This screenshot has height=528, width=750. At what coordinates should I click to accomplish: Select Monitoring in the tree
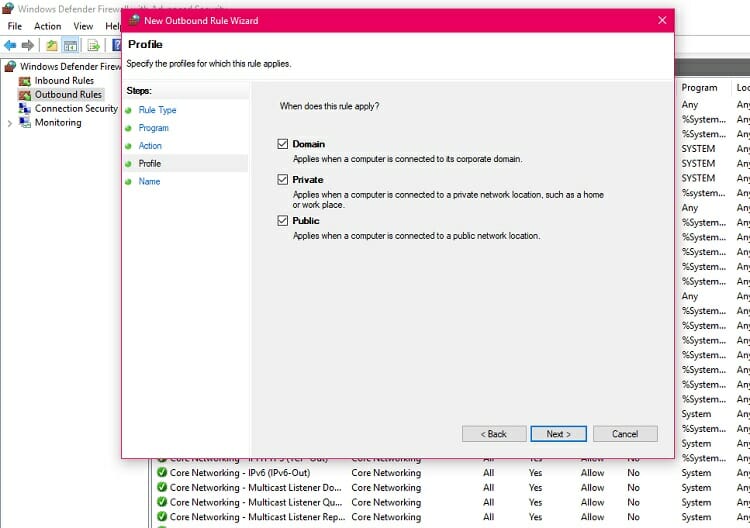pyautogui.click(x=58, y=122)
